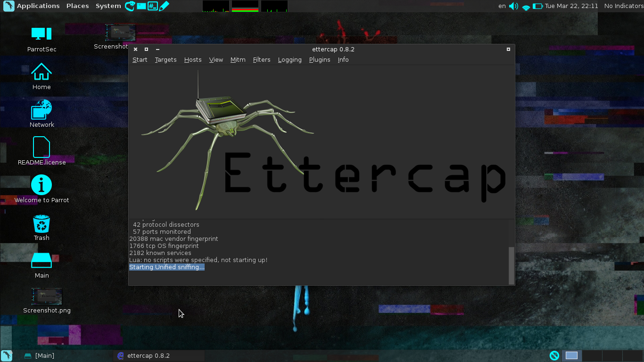Viewport: 644px width, 362px height.
Task: Click the 'No Indicators' panel text
Action: [624, 6]
